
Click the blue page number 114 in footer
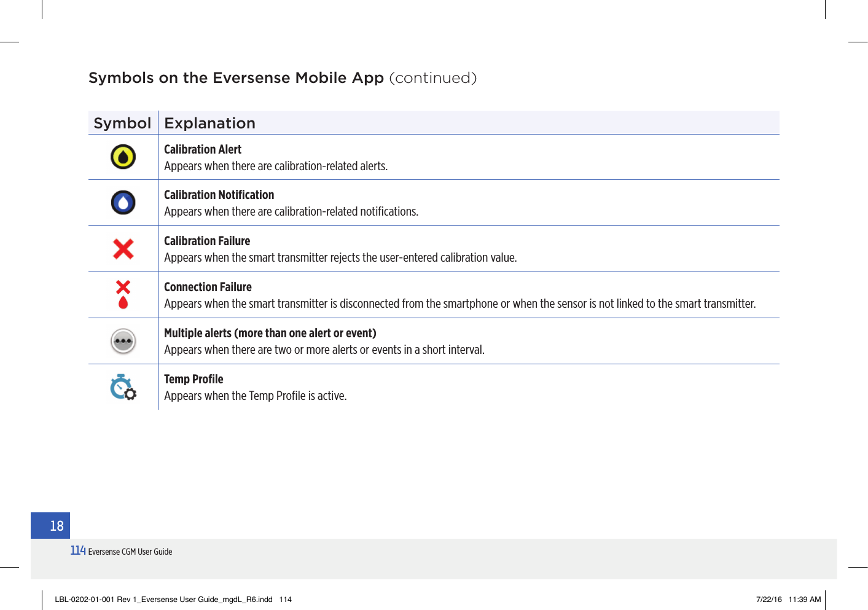click(78, 550)
